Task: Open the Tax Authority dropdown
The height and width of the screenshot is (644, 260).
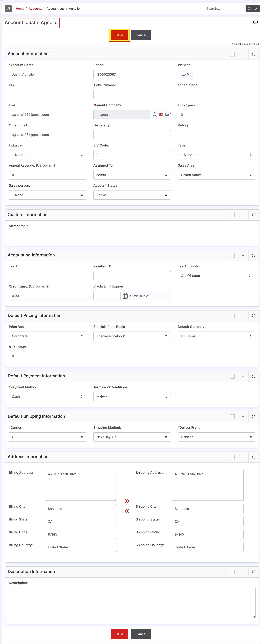Action: [216, 276]
